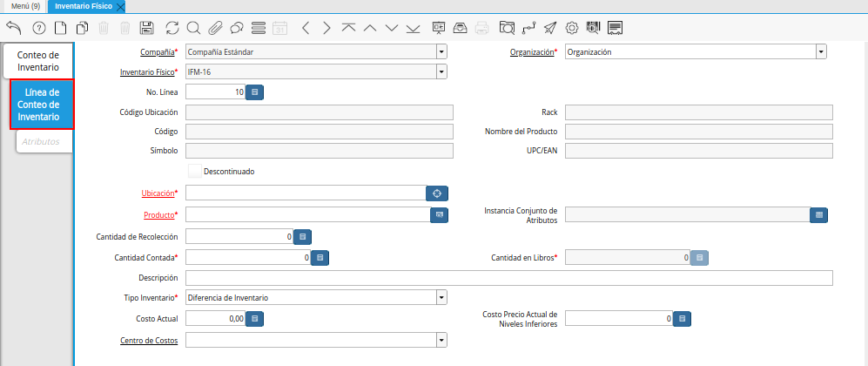Viewport: 868px width, 366px height.
Task: Open the Tipo Inventario dropdown
Action: 441,298
